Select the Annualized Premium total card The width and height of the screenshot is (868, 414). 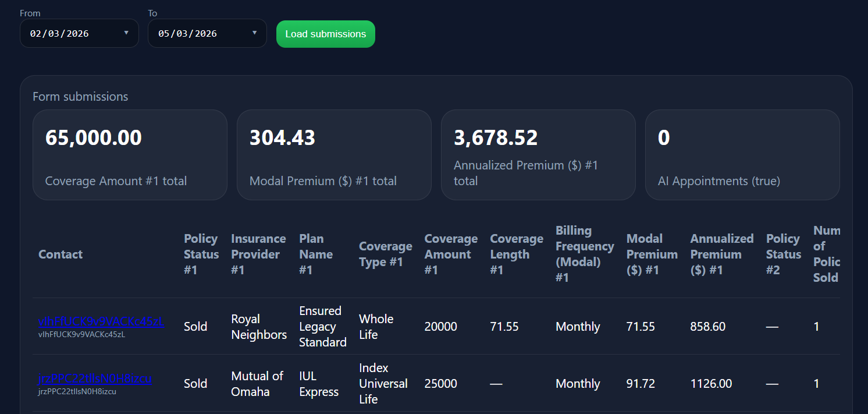pyautogui.click(x=538, y=155)
